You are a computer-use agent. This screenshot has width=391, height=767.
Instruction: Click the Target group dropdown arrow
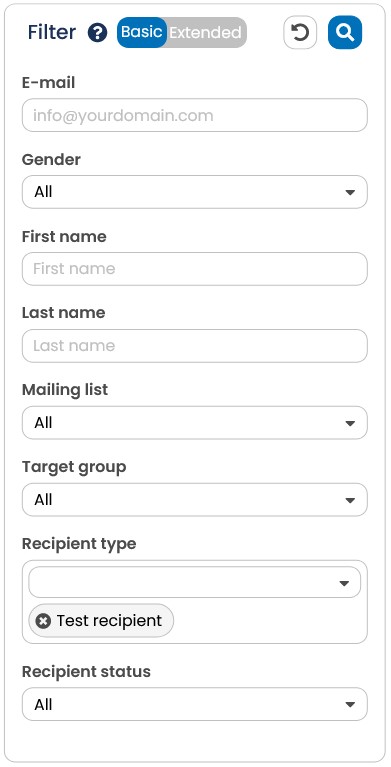(x=350, y=500)
